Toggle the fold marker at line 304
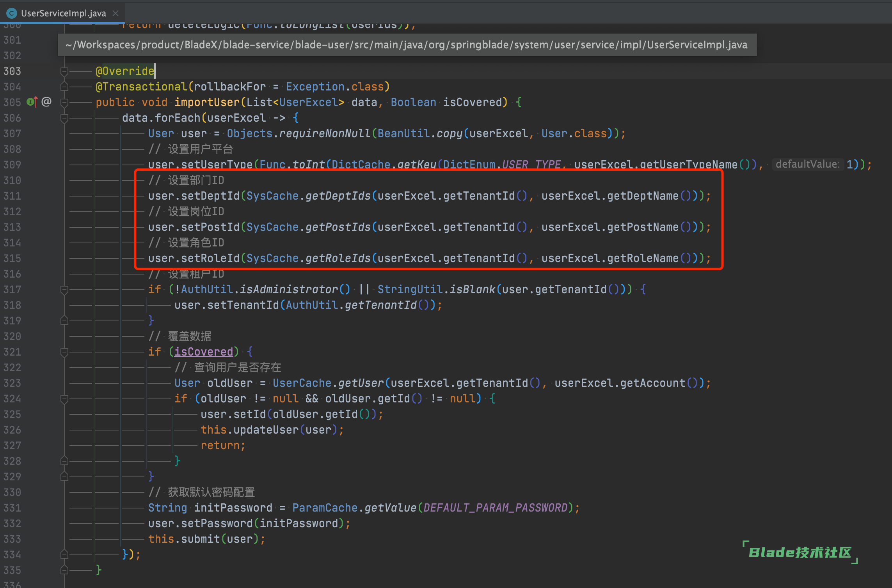 point(64,87)
